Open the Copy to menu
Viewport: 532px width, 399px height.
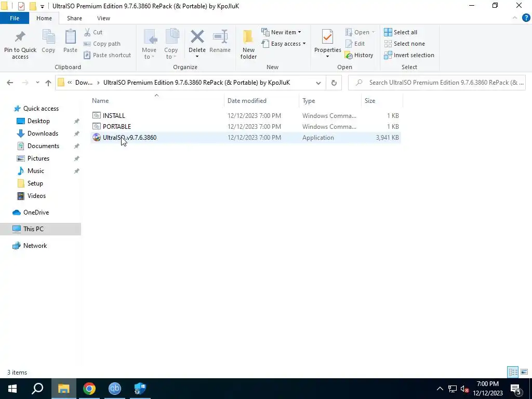pos(171,44)
